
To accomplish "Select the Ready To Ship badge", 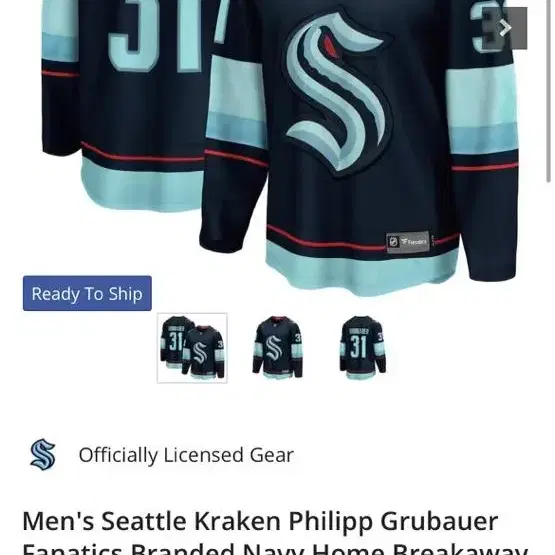I will click(87, 293).
